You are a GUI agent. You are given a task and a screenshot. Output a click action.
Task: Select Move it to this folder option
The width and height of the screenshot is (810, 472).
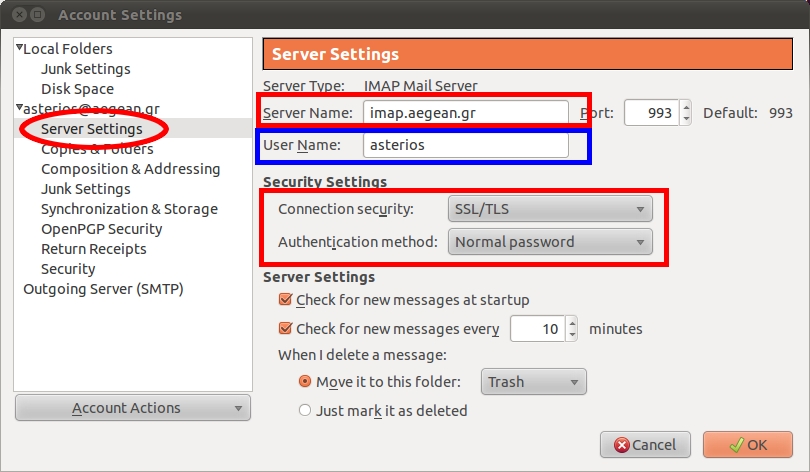[305, 382]
